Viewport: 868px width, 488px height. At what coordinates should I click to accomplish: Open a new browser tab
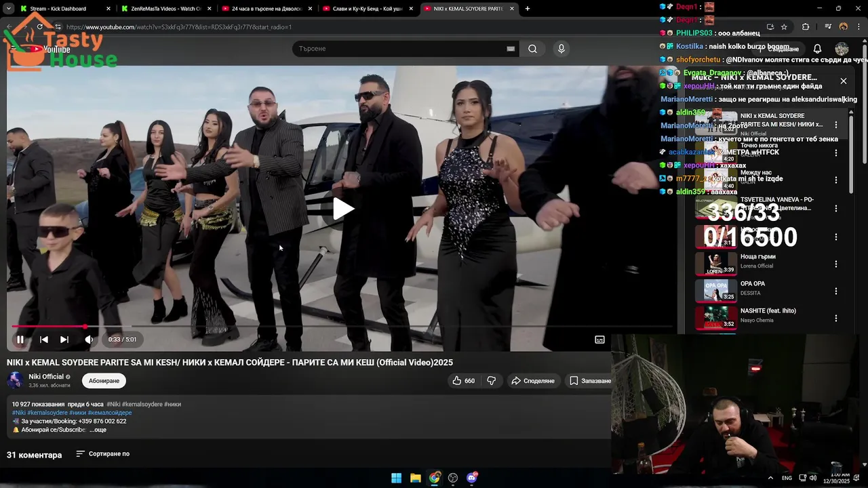click(x=528, y=9)
